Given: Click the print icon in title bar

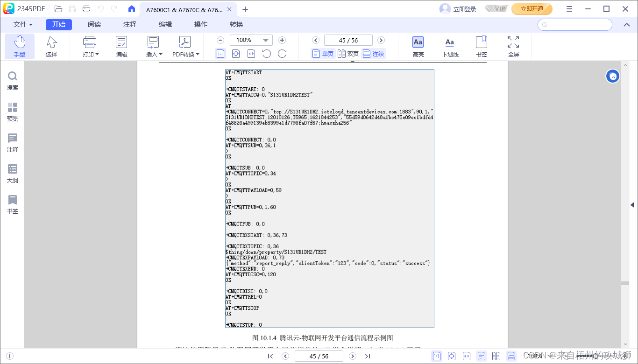Looking at the screenshot, I should pyautogui.click(x=86, y=9).
